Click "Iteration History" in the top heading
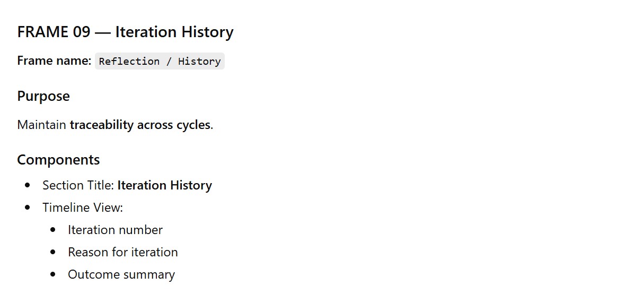The height and width of the screenshot is (302, 644). click(x=174, y=32)
